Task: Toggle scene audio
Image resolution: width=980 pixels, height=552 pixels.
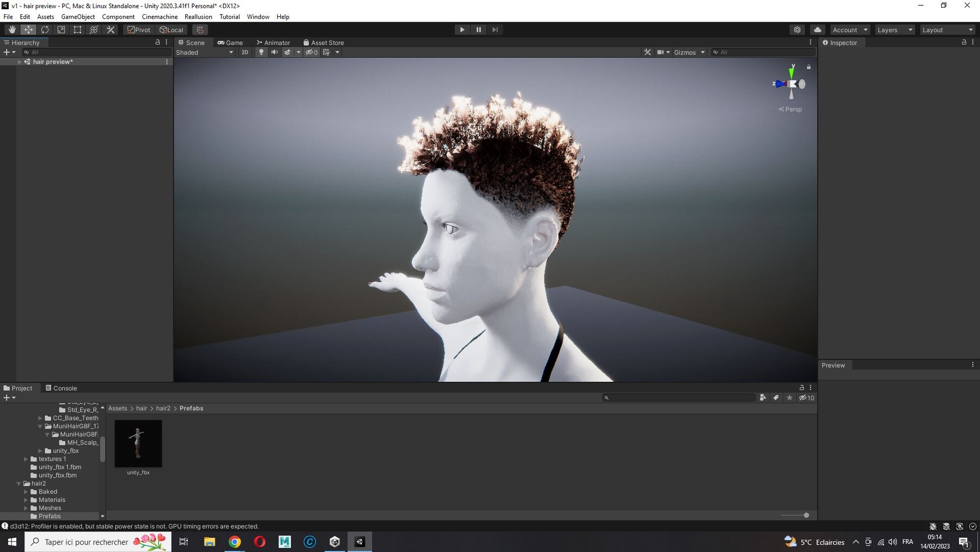Action: (x=274, y=52)
